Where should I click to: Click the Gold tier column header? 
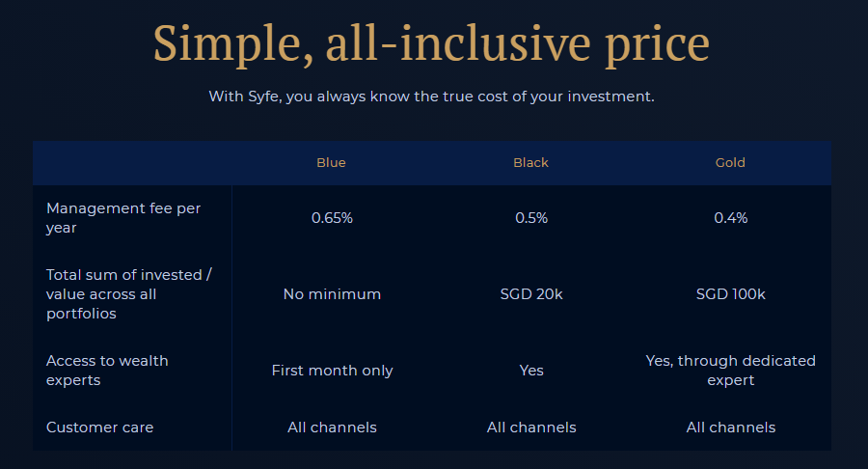pyautogui.click(x=730, y=163)
